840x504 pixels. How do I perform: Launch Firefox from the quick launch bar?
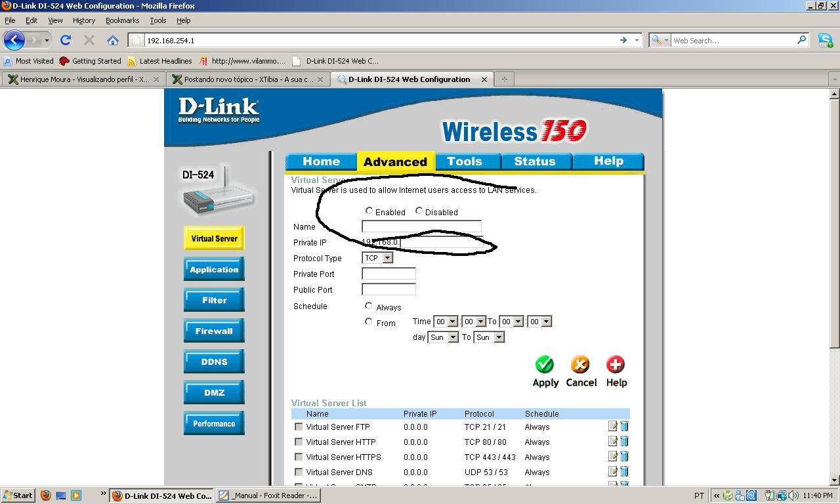point(46,495)
